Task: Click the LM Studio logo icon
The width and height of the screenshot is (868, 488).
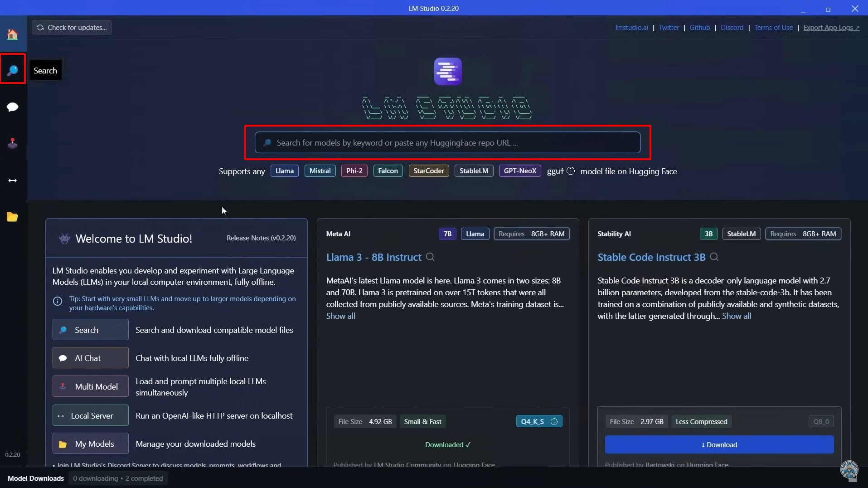Action: point(448,71)
